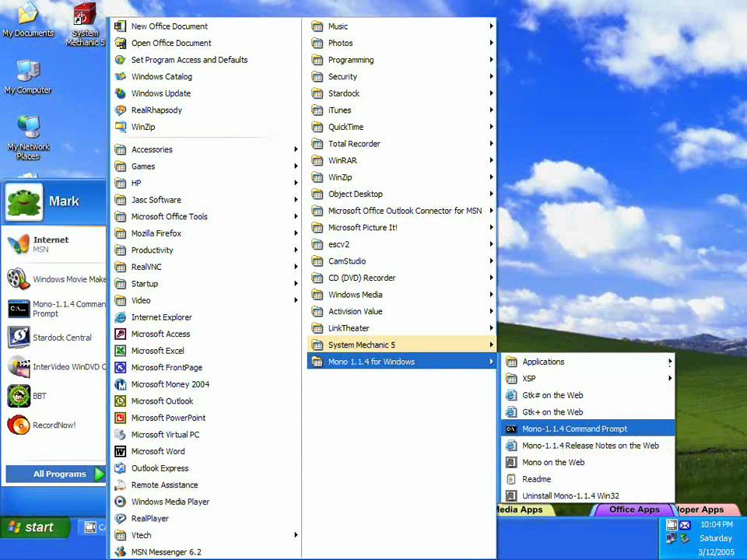Expand the Applications submenu under Mono
747x560 pixels.
tap(588, 362)
